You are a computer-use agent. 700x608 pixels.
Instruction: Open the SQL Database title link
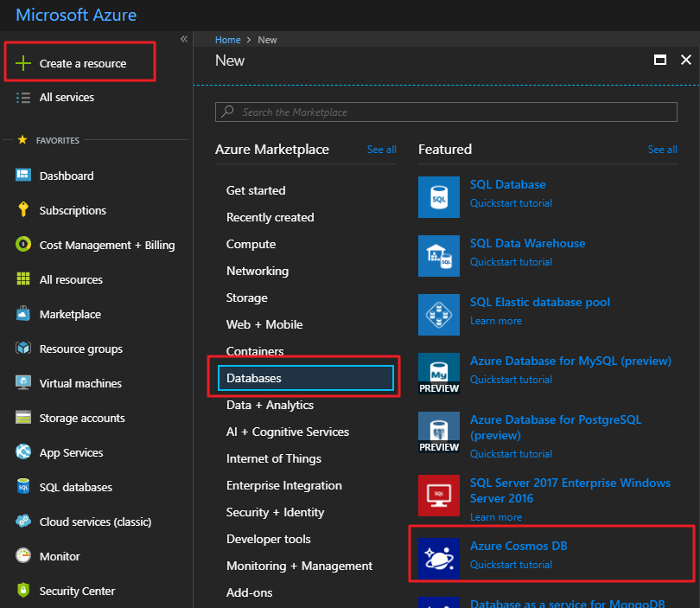click(x=507, y=184)
